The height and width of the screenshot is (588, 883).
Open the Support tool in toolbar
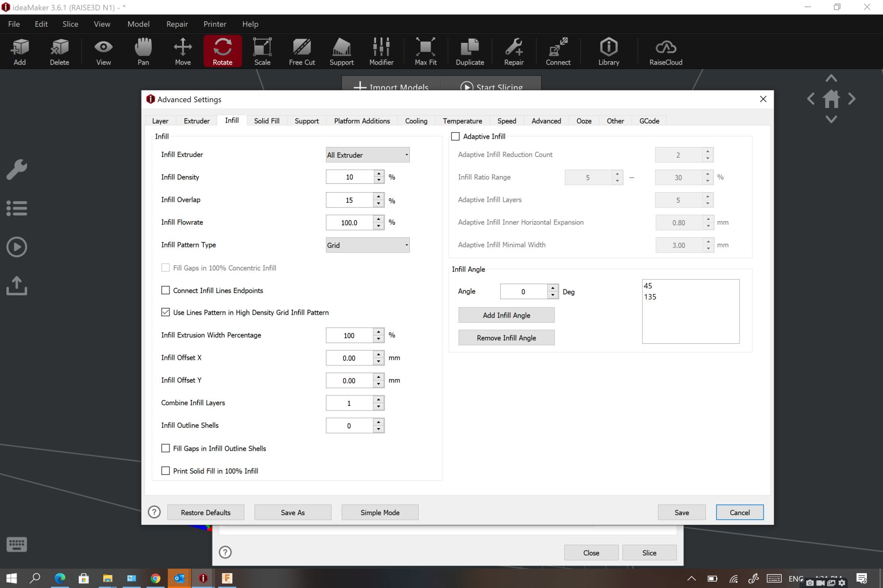342,51
